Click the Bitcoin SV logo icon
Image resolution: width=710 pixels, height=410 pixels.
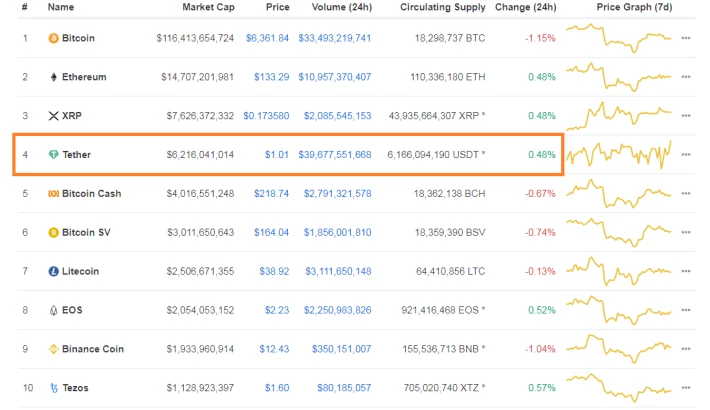click(53, 233)
